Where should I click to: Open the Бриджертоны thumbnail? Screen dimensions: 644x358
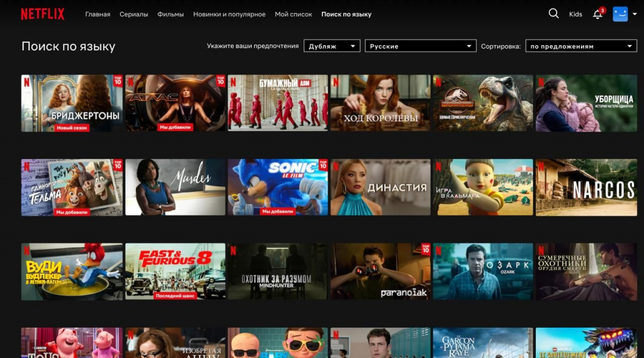[x=72, y=103]
